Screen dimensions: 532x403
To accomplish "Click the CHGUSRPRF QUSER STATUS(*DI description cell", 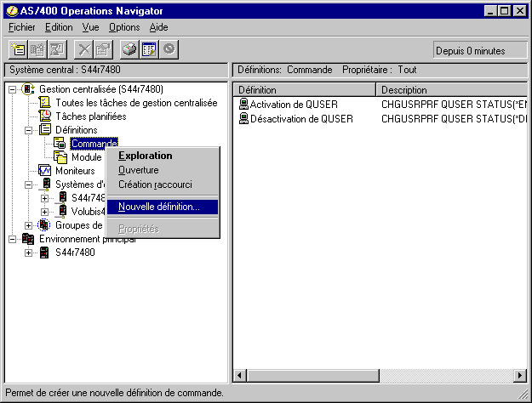I will (454, 119).
